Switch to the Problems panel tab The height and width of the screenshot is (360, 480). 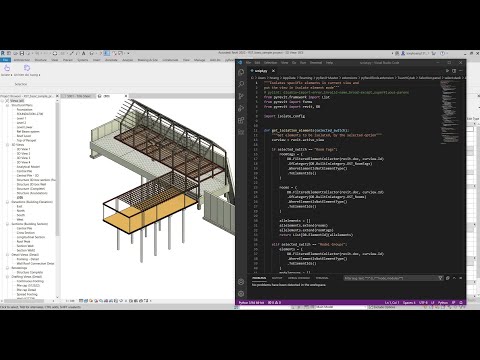pos(259,278)
